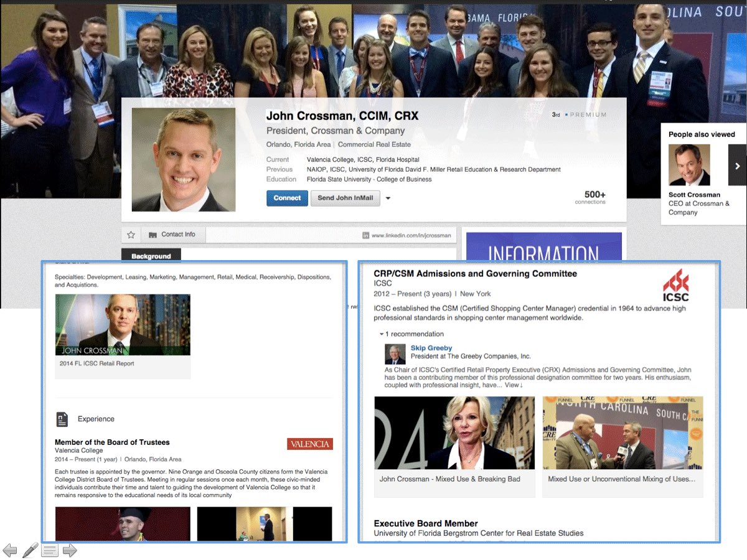Viewport: 747px width, 560px height.
Task: Click the John Crossman, CCIM, CRX name heading
Action: click(x=342, y=116)
